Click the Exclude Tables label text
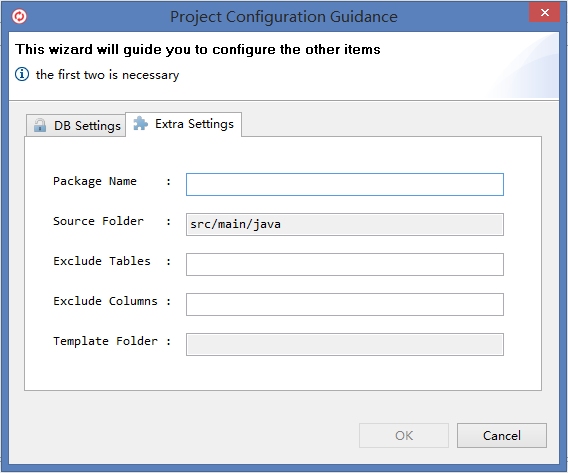This screenshot has height=473, width=568. click(102, 261)
